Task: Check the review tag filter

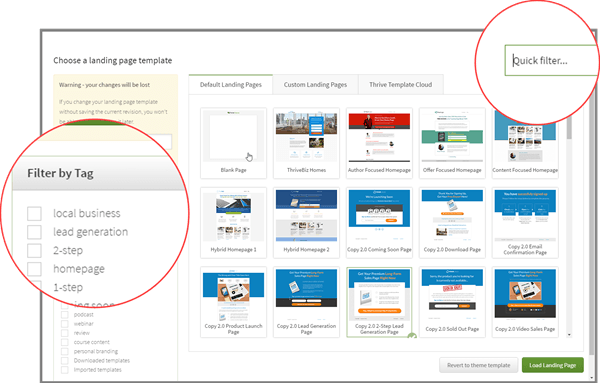Action: pyautogui.click(x=65, y=333)
